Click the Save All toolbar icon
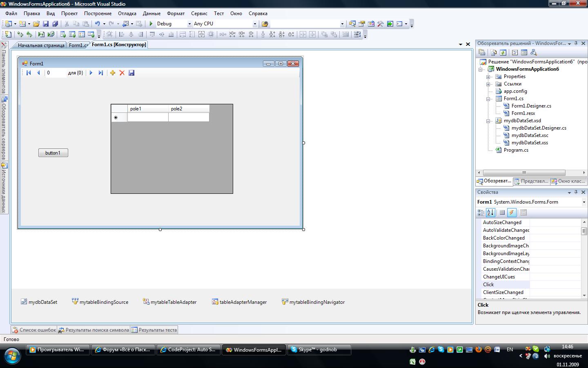588x368 pixels. 55,24
